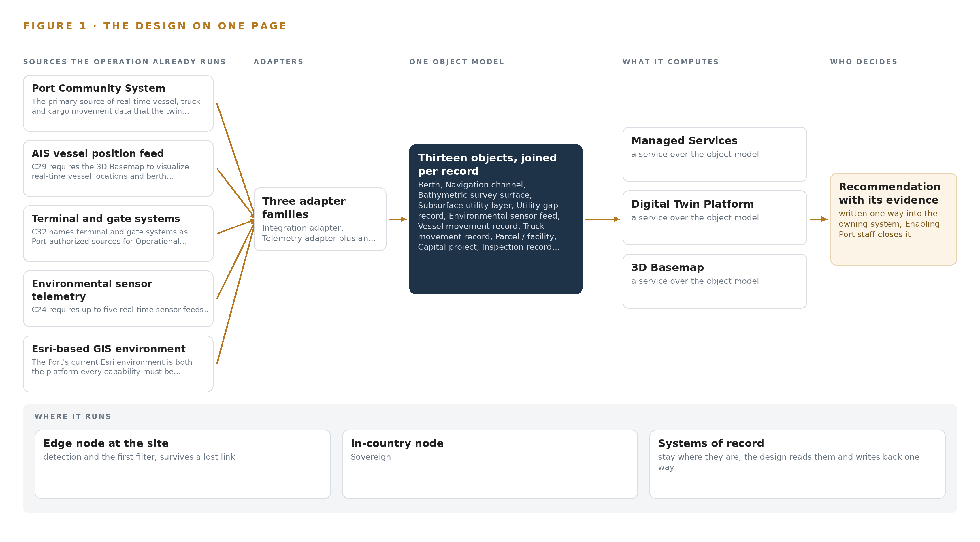Click the dark Thirteen objects card
This screenshot has height=542, width=980.
pyautogui.click(x=496, y=219)
